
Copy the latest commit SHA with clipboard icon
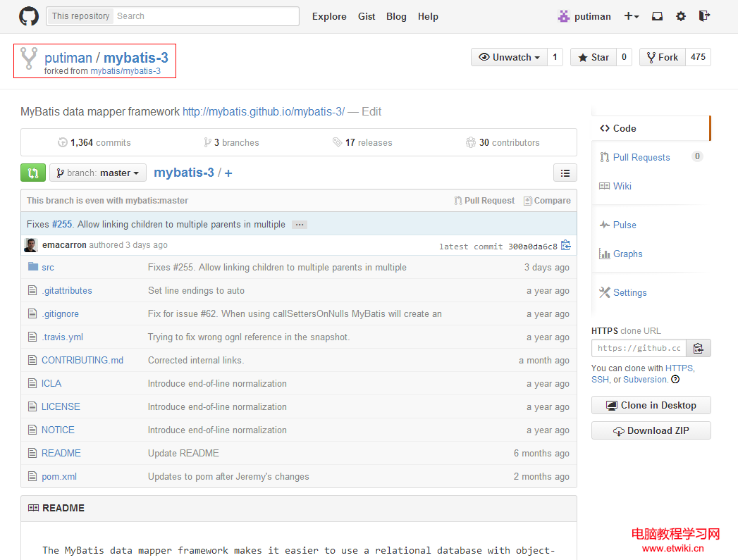tap(566, 245)
